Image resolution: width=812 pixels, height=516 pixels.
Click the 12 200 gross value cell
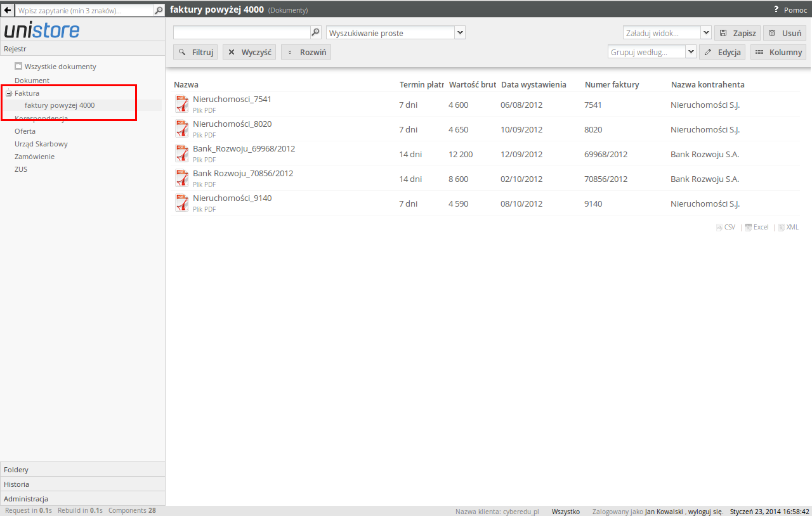461,154
